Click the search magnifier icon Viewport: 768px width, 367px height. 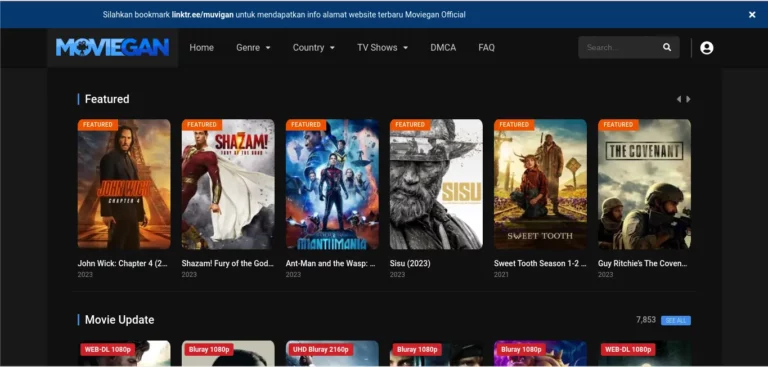click(667, 48)
